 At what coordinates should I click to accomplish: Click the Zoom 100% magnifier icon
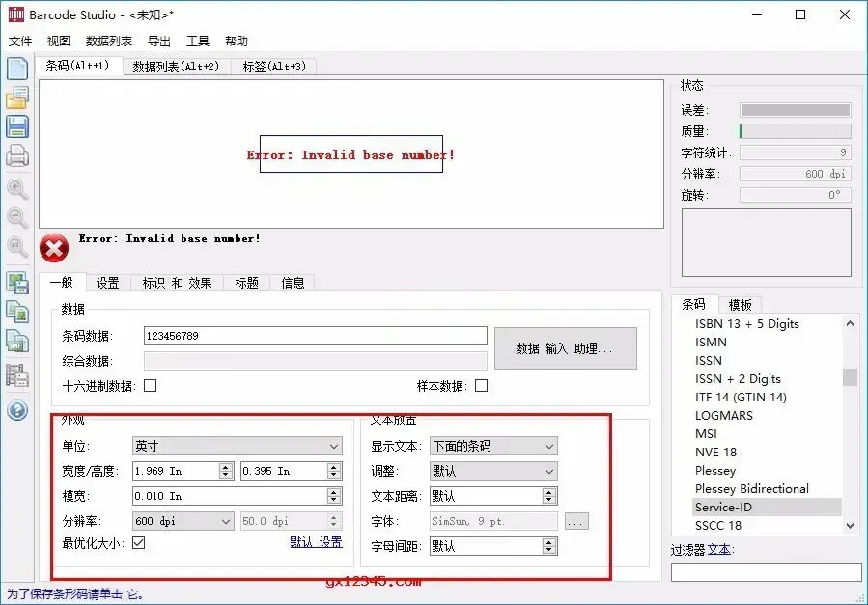point(17,247)
